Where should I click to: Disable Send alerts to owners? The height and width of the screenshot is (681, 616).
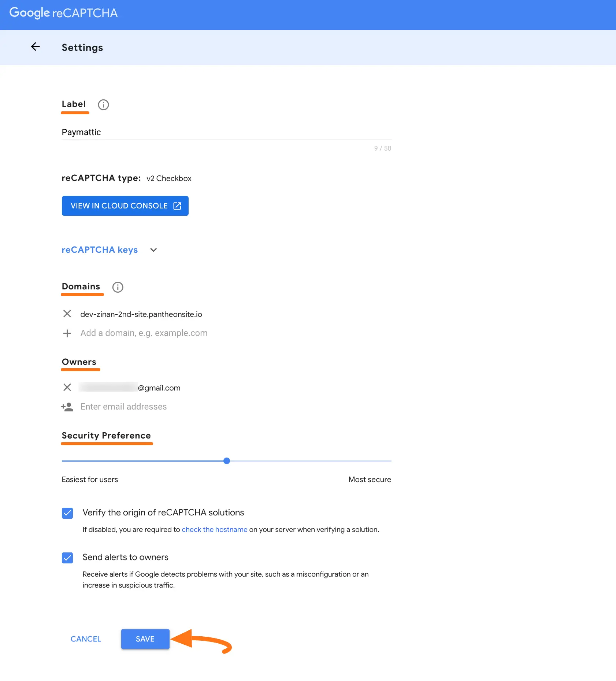click(67, 558)
